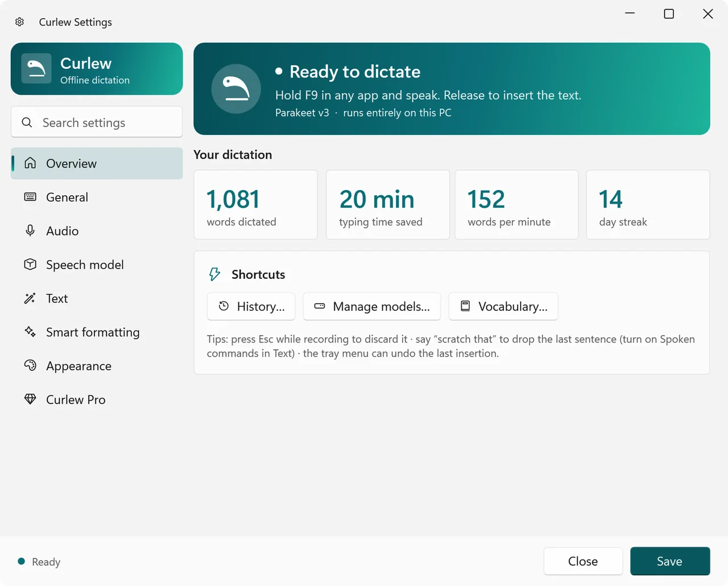Click the runs entirely on this PC text
728x586 pixels.
(x=397, y=113)
